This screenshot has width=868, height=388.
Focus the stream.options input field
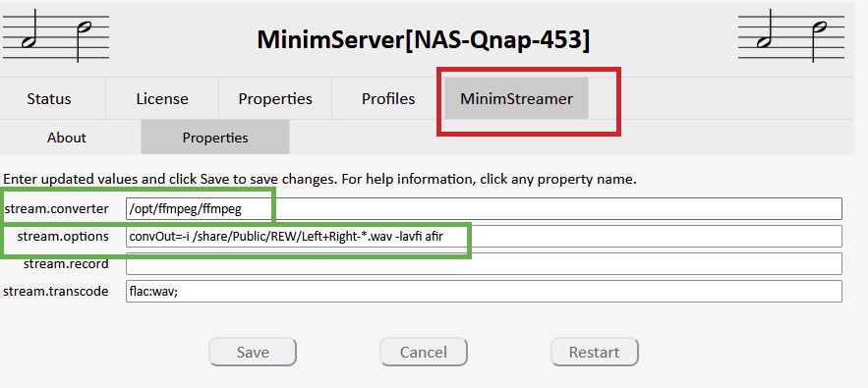484,237
